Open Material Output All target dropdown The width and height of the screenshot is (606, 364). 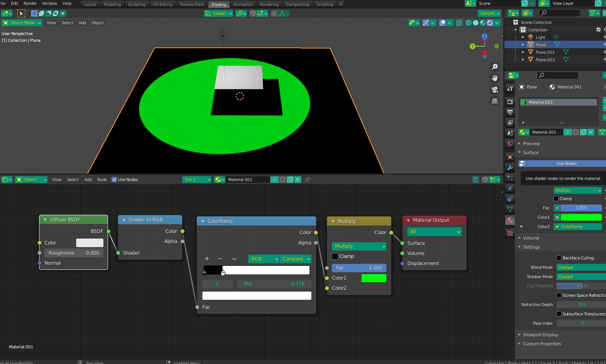coord(435,231)
